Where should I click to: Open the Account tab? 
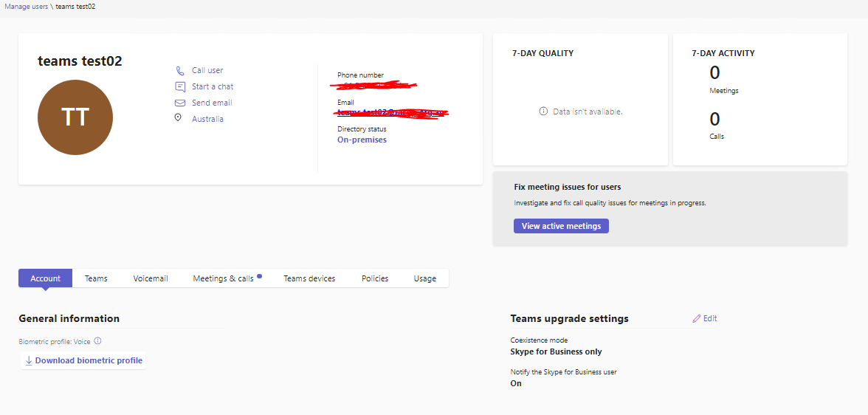[x=46, y=278]
